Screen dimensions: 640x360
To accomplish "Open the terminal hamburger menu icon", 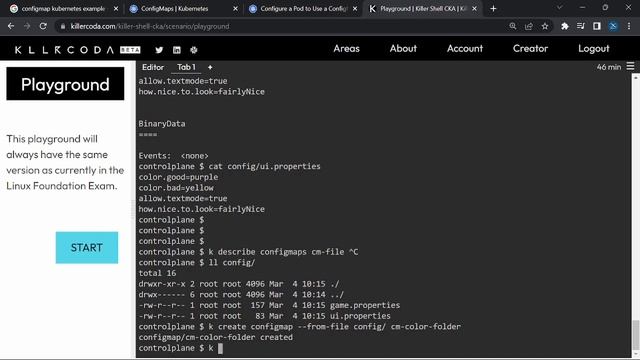I will pyautogui.click(x=631, y=66).
